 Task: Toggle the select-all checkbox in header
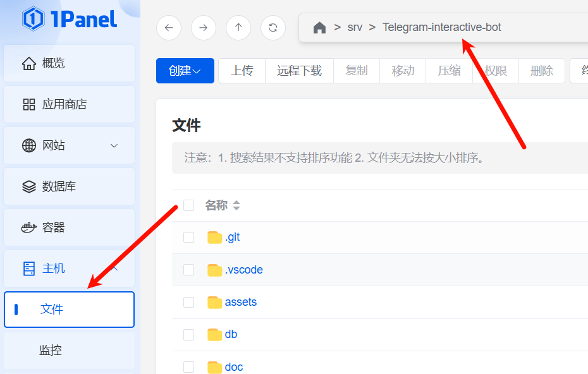point(188,205)
